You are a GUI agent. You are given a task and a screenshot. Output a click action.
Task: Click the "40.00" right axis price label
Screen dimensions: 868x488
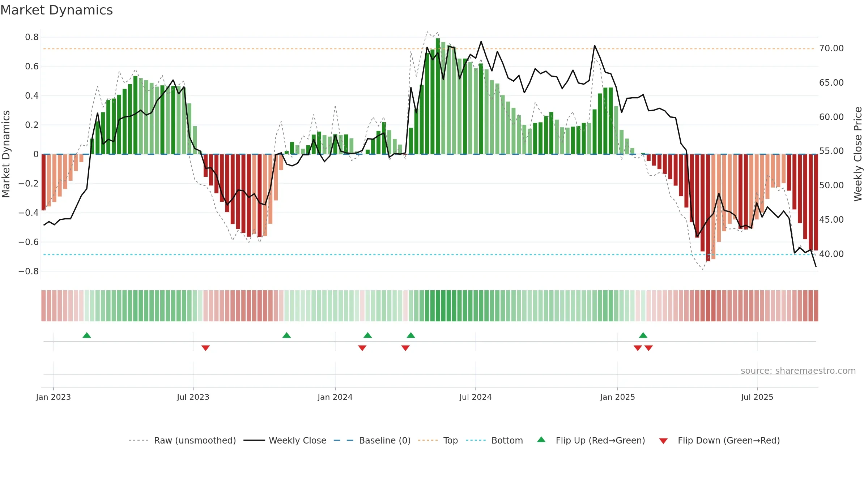[831, 254]
